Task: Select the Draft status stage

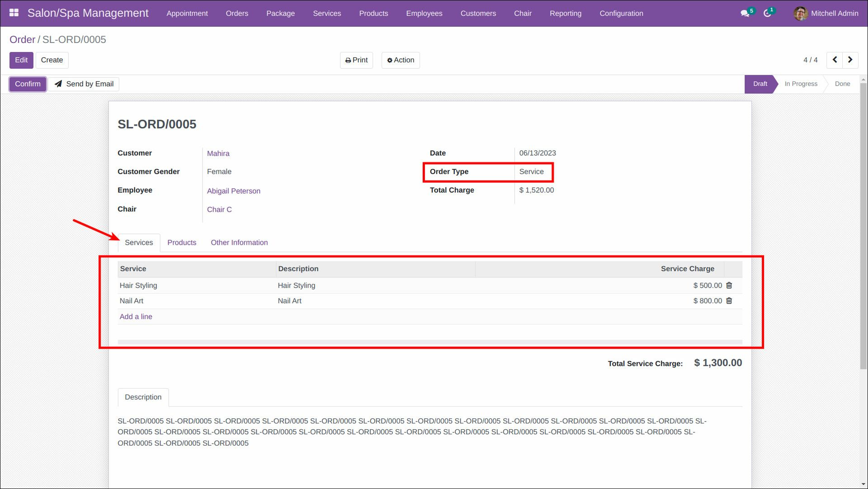Action: coord(760,84)
